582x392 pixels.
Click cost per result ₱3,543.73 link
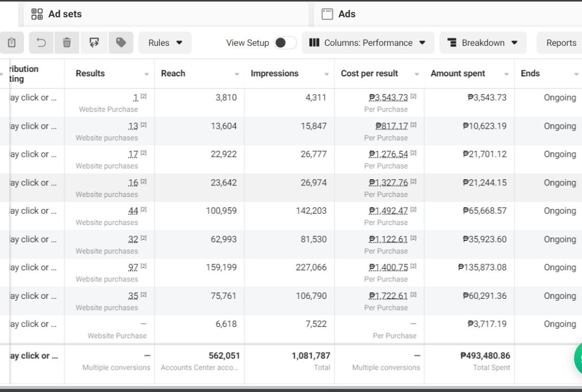(x=388, y=98)
